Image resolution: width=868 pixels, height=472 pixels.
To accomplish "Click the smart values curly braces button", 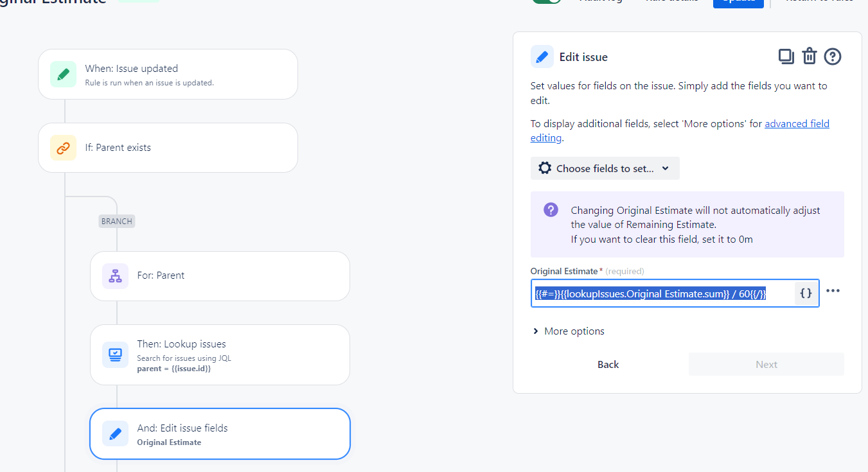I will point(806,293).
